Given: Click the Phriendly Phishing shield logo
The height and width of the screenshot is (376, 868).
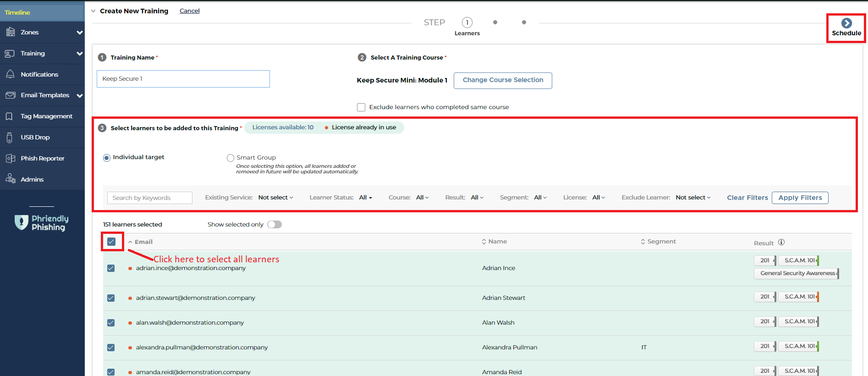Looking at the screenshot, I should pyautogui.click(x=21, y=222).
